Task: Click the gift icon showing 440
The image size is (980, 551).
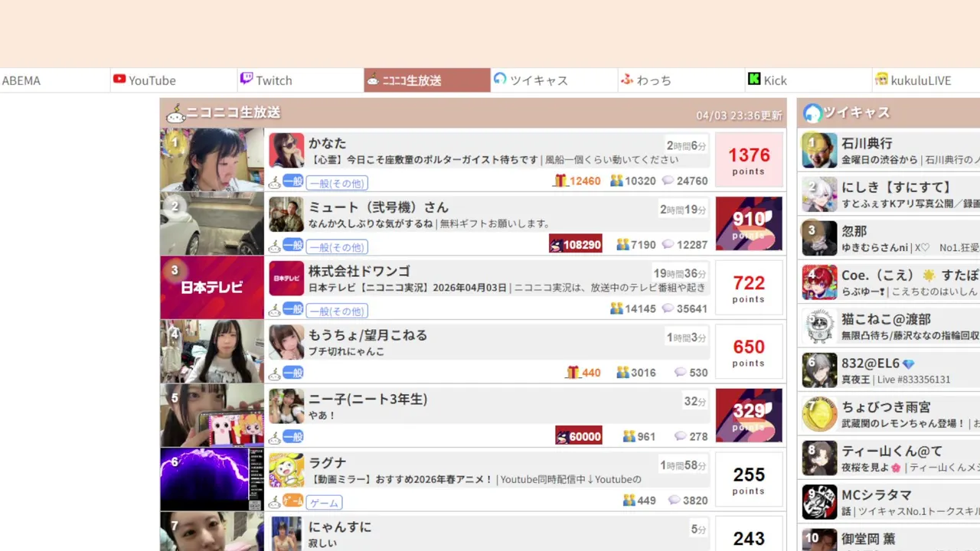Action: pyautogui.click(x=573, y=372)
